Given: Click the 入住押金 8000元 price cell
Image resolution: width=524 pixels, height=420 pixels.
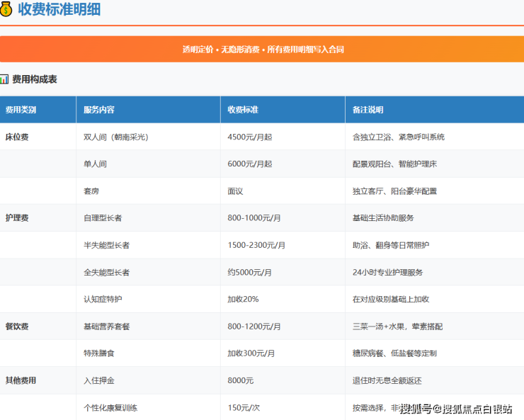Looking at the screenshot, I should [x=240, y=380].
